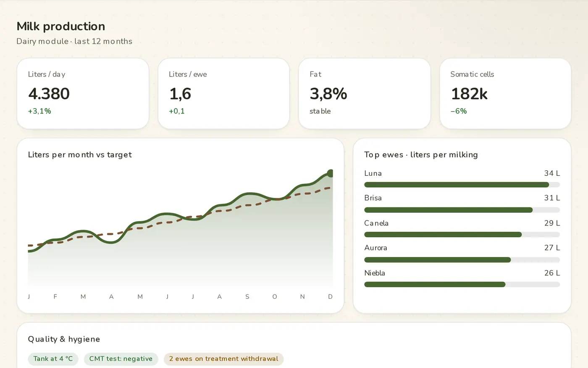Click the 'Niebla' ewe name
Viewport: 588px width, 368px height.
click(x=375, y=273)
